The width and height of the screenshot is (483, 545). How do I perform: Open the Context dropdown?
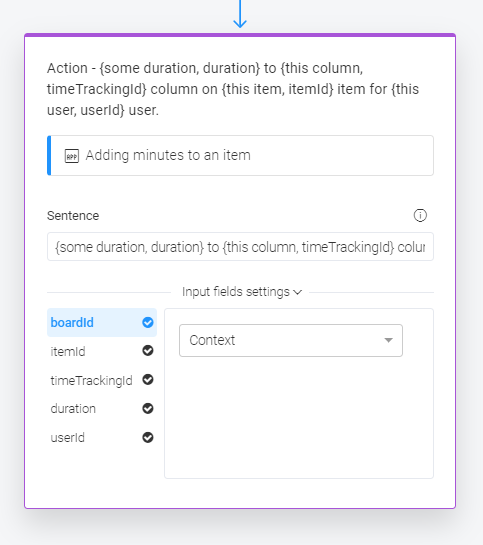click(x=291, y=340)
